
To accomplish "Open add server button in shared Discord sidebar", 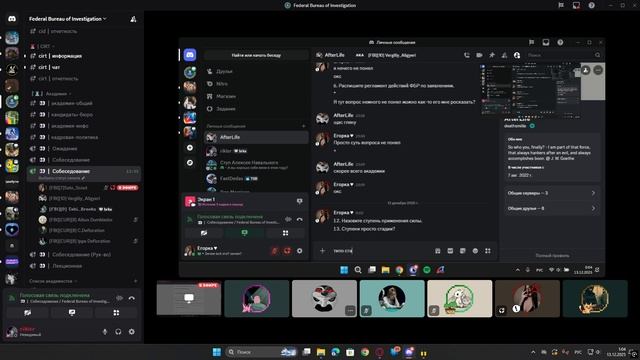I will click(x=190, y=148).
